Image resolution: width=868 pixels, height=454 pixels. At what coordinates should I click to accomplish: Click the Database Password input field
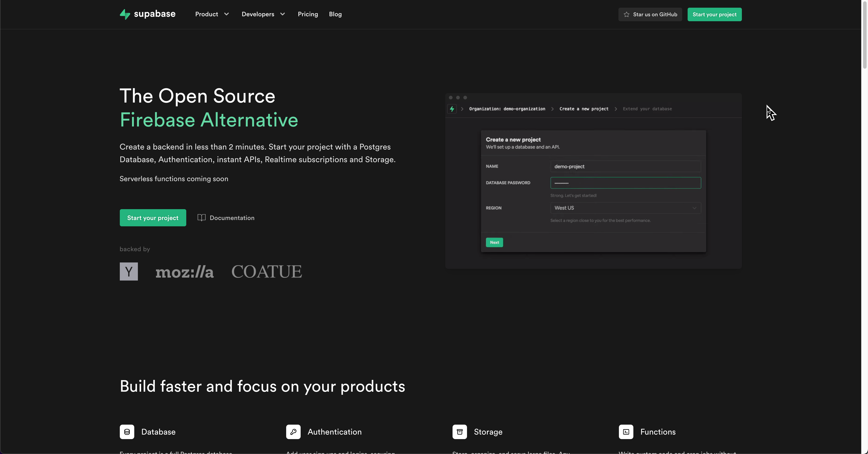point(626,183)
